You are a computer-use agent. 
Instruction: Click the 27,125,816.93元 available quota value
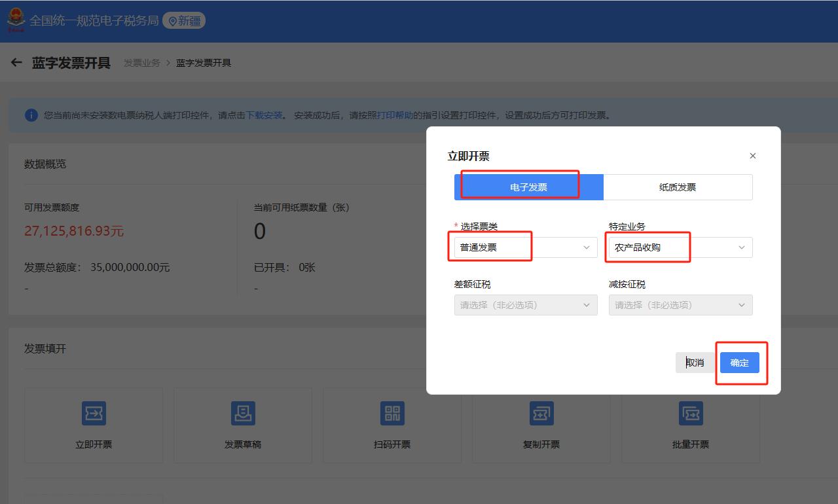74,231
